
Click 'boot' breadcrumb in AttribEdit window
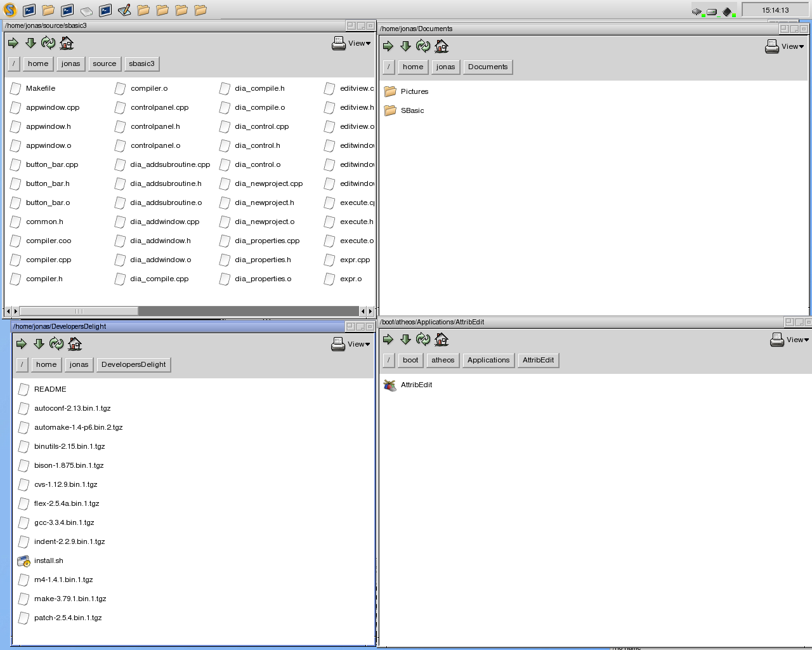(x=410, y=360)
